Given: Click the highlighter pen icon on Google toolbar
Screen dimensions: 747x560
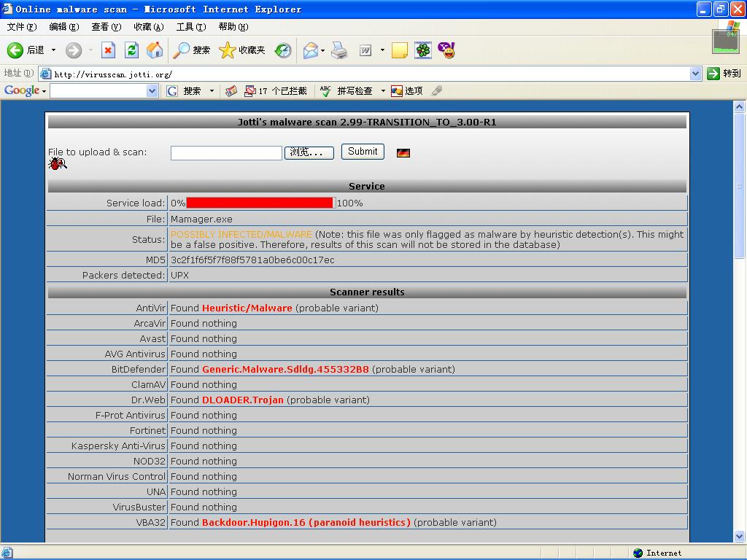Looking at the screenshot, I should tap(436, 90).
